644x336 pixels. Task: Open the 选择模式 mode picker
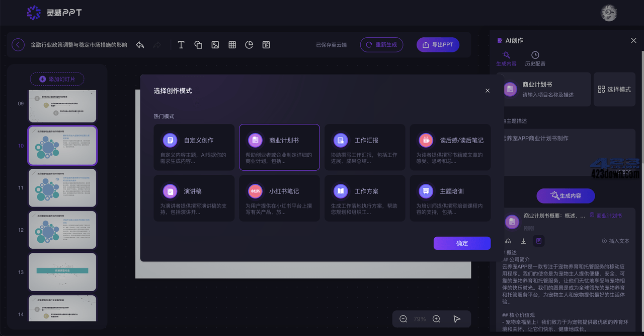coord(614,89)
